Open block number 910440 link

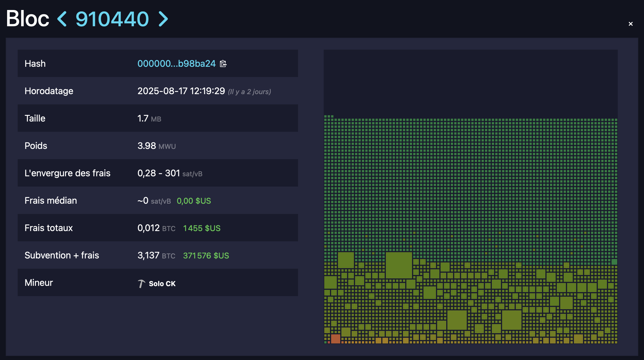click(112, 19)
